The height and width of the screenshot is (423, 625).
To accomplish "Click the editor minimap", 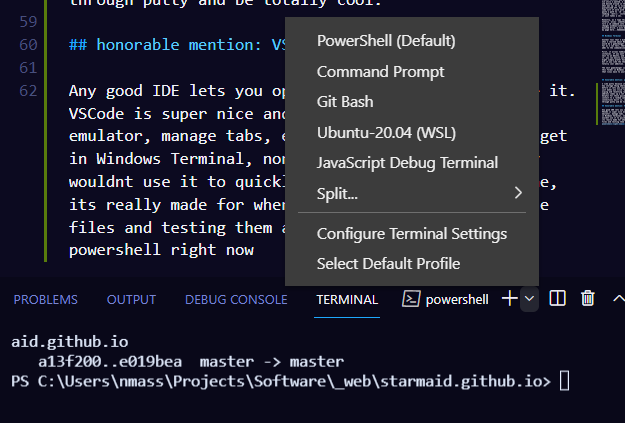I will point(613,64).
